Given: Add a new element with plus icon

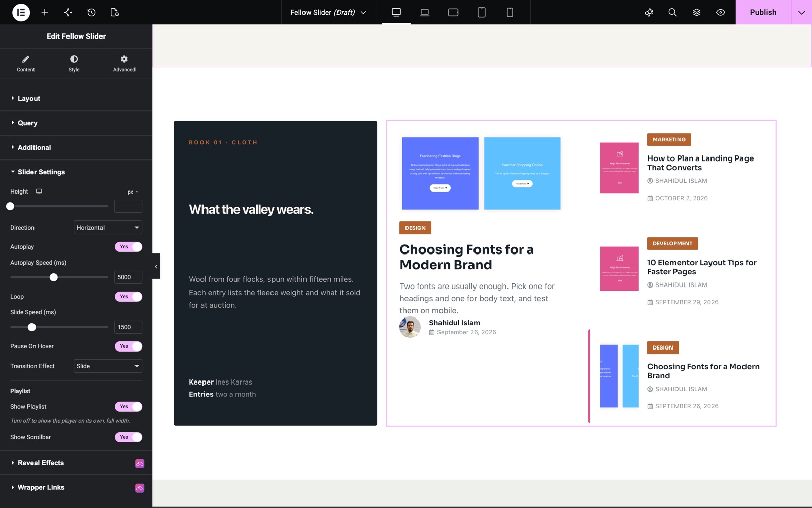Looking at the screenshot, I should point(45,12).
